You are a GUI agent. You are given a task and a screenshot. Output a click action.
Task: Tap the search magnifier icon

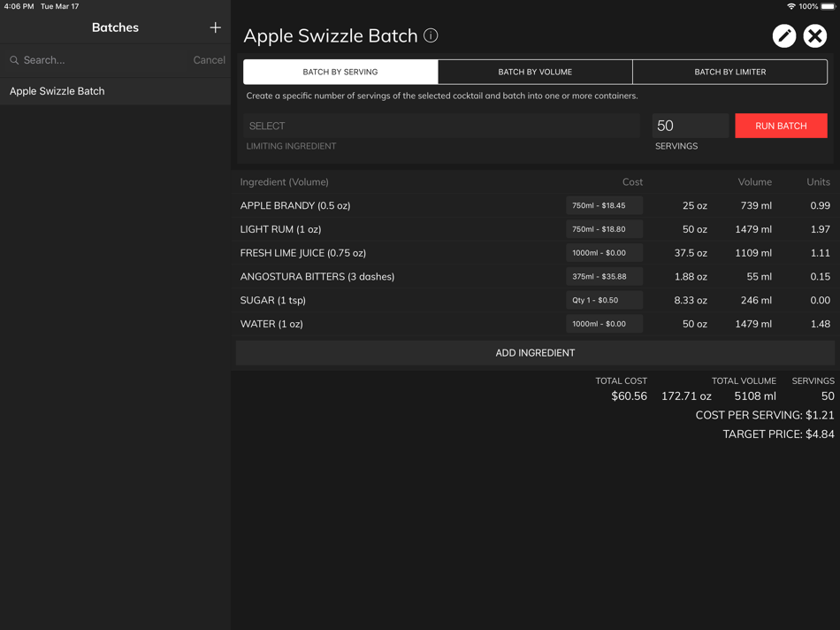pyautogui.click(x=14, y=60)
